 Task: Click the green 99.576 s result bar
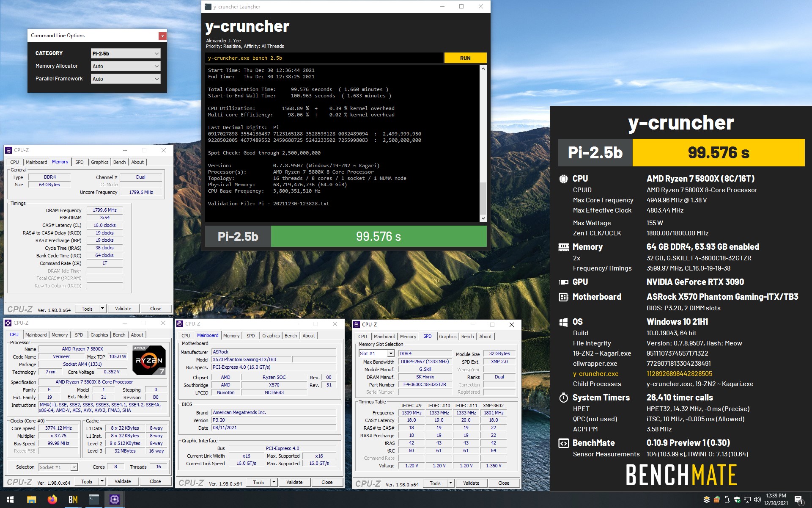point(379,236)
